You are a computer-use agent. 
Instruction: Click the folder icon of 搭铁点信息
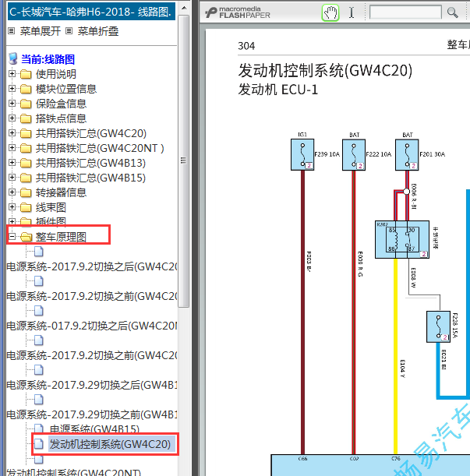pyautogui.click(x=26, y=118)
